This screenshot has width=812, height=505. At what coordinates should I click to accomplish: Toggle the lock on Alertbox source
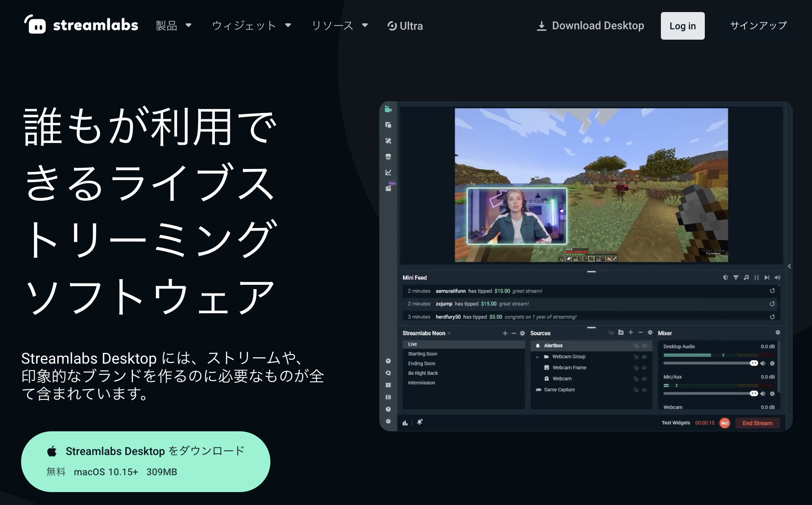pos(635,346)
